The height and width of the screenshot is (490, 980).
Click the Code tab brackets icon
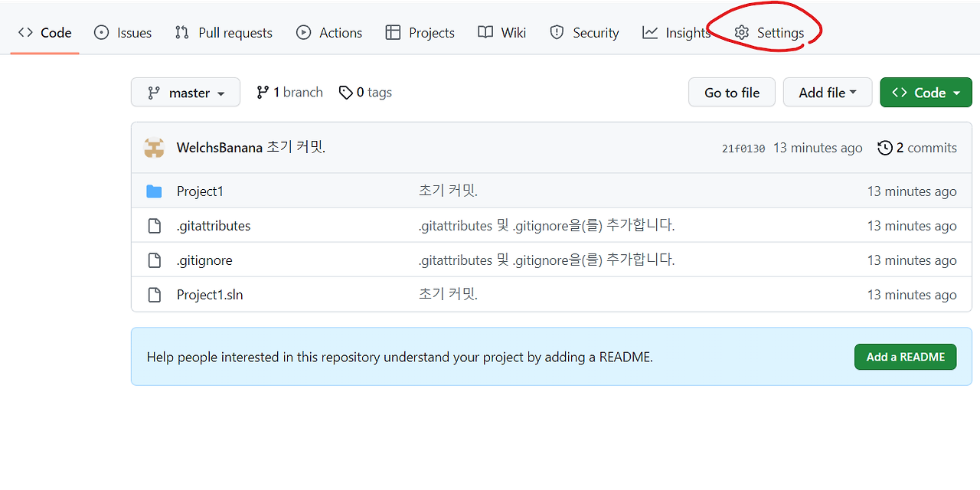[x=25, y=33]
